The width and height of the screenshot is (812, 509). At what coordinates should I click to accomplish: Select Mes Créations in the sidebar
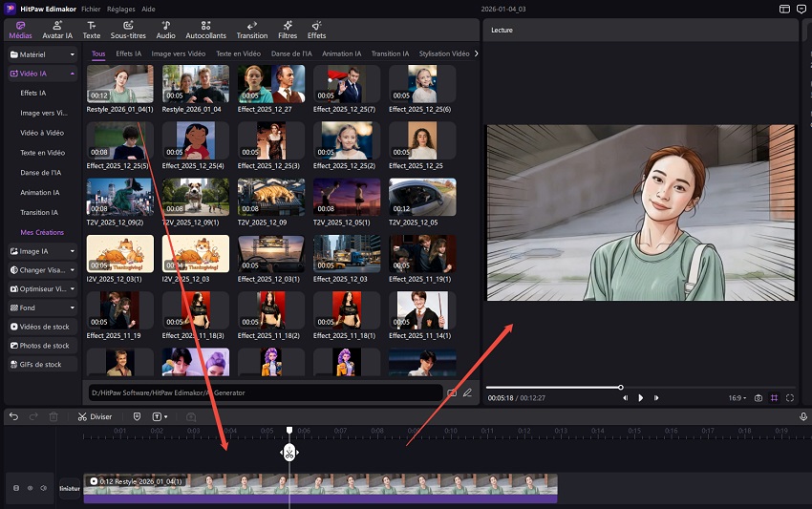pos(41,232)
